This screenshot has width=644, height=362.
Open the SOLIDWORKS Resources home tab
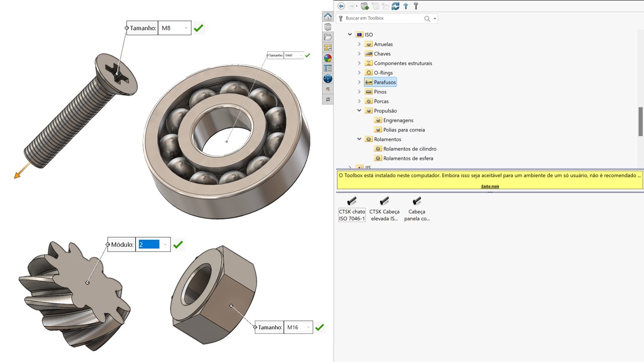328,17
